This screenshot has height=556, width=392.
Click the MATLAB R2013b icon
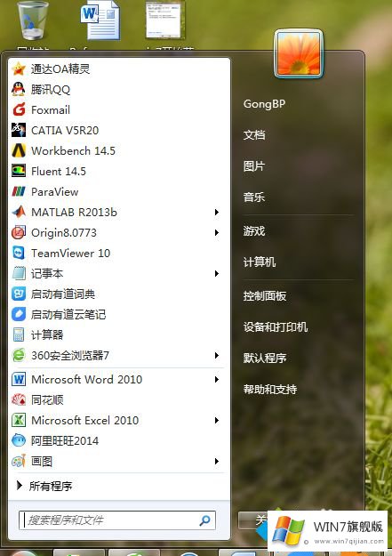coord(19,212)
